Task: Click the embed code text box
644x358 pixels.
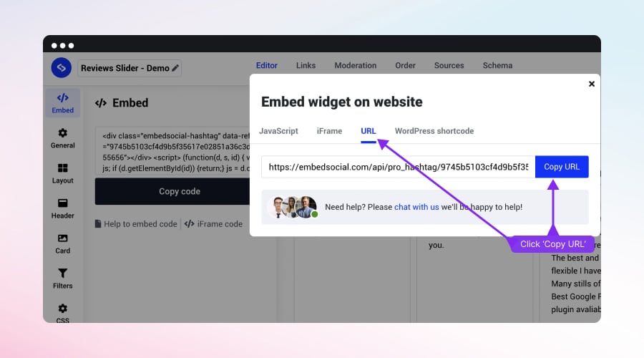Action: [x=172, y=152]
